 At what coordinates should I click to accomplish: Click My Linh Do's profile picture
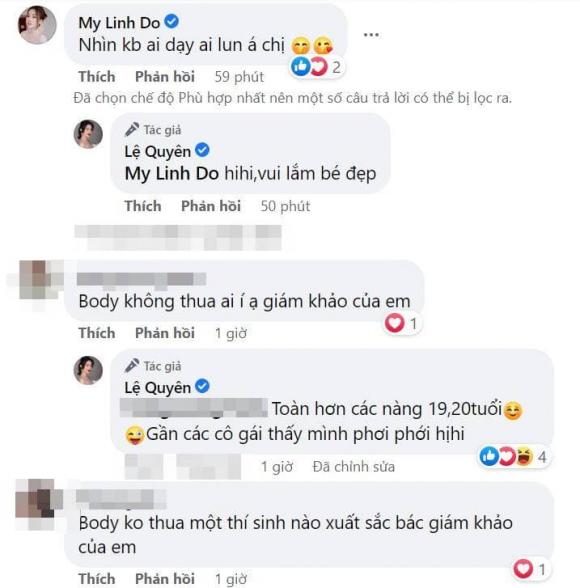(x=37, y=25)
